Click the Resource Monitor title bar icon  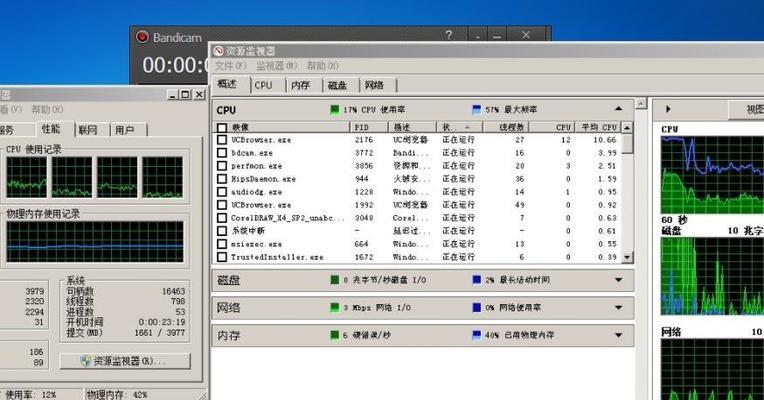pyautogui.click(x=219, y=51)
